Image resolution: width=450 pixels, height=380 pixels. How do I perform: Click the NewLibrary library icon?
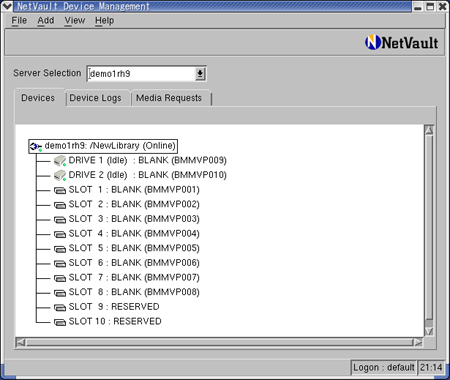tap(36, 146)
